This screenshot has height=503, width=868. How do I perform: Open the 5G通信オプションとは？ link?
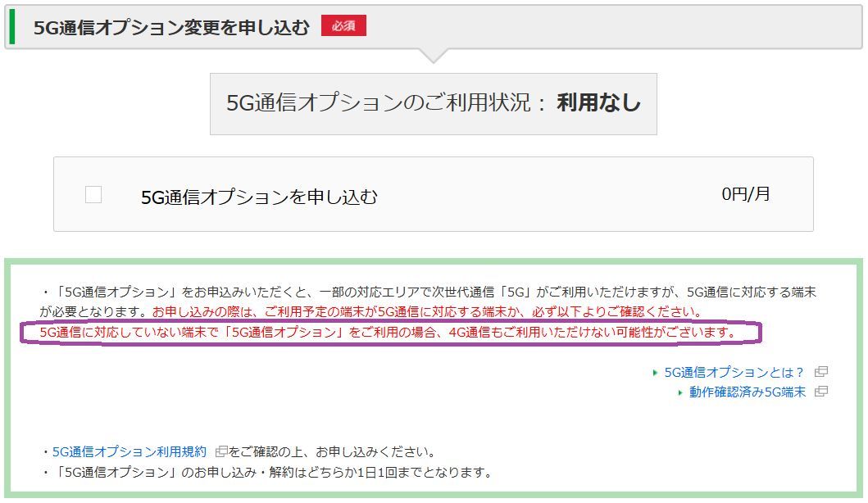[x=734, y=372]
